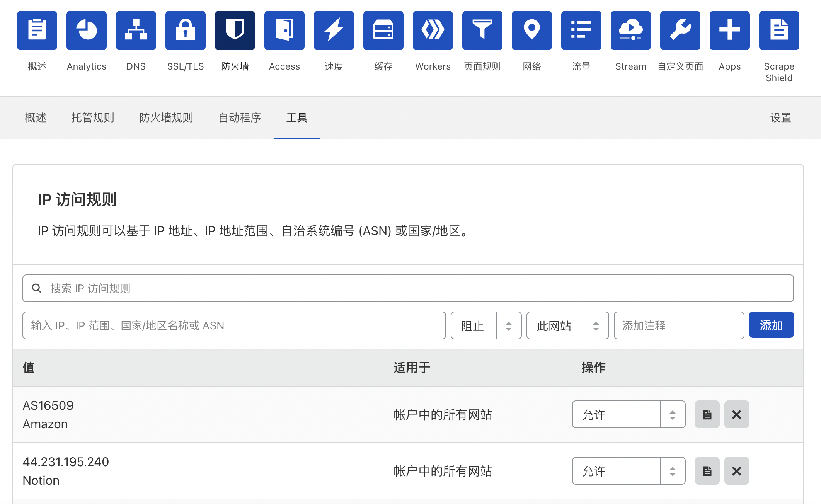
Task: Select the 工具 tab
Action: click(x=297, y=117)
